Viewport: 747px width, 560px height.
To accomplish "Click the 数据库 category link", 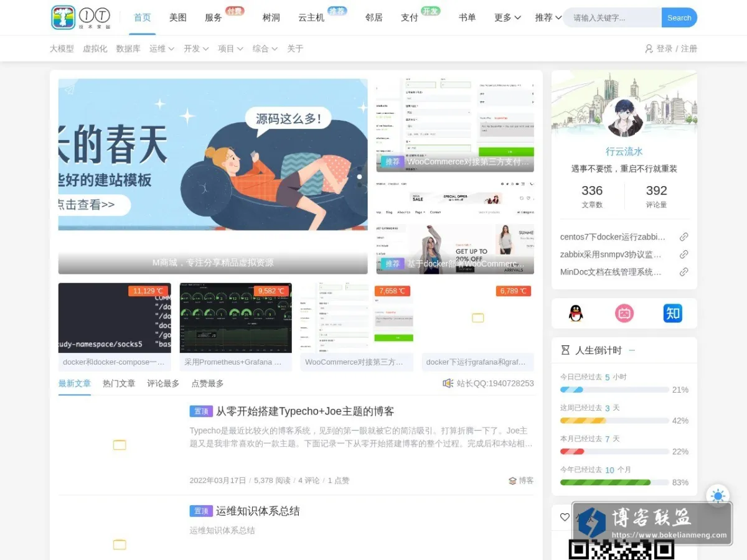I will point(128,49).
